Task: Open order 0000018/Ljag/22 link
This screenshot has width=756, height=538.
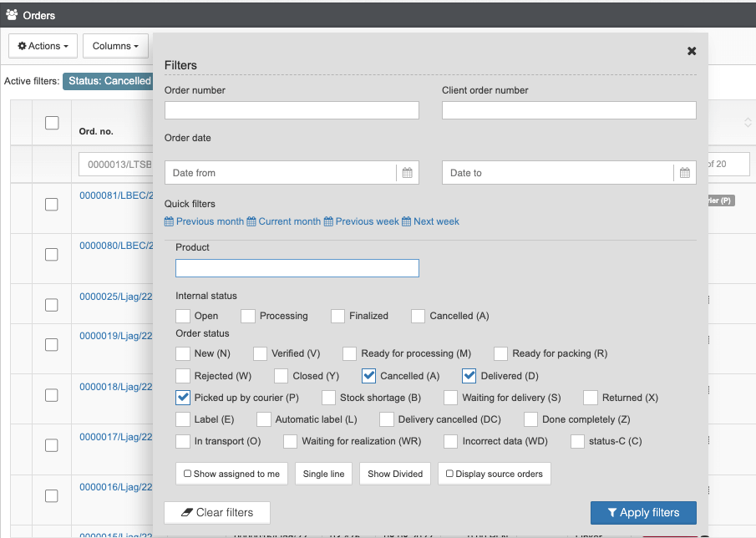Action: tap(116, 387)
